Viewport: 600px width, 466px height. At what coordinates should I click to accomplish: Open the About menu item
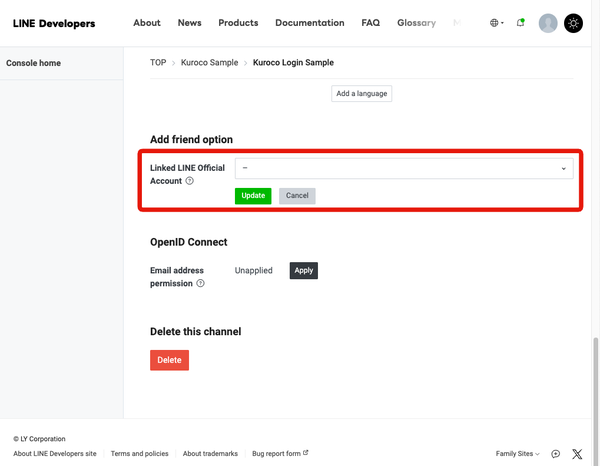pos(147,23)
